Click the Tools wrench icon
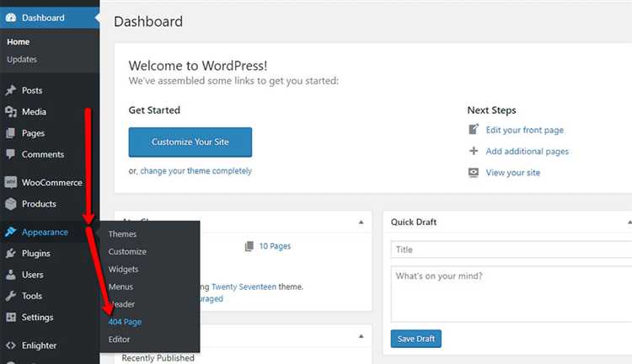 [10, 296]
